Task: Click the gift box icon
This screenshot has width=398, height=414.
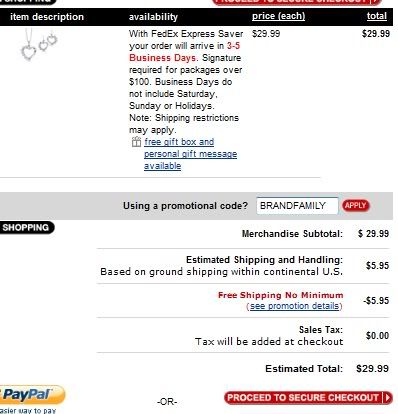Action: [136, 142]
